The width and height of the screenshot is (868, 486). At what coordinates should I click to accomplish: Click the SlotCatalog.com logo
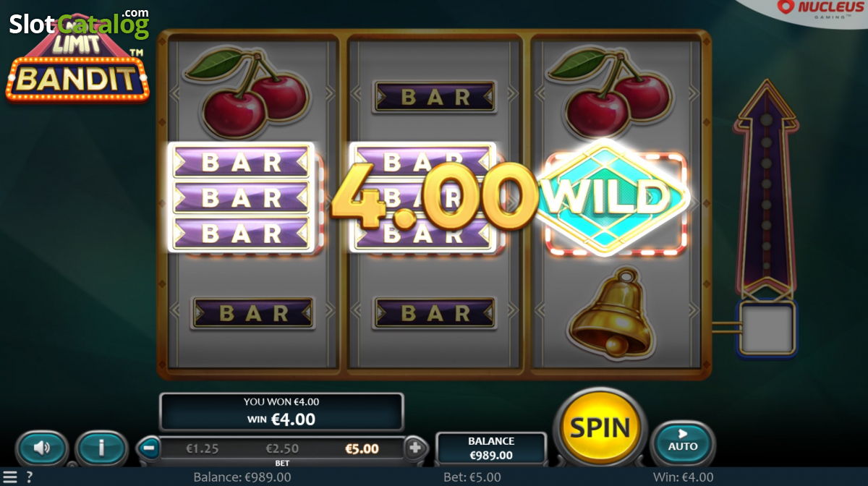pyautogui.click(x=80, y=23)
